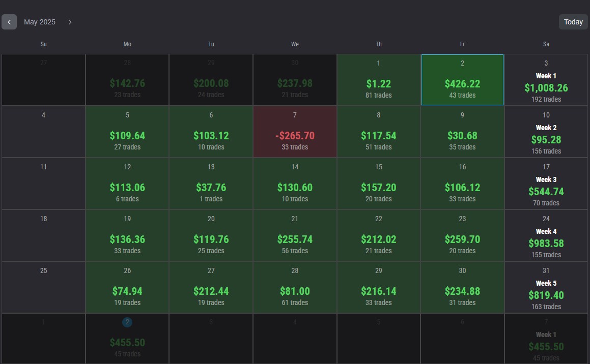Select May 20 cell with $119.76
The image size is (590, 364).
point(211,235)
